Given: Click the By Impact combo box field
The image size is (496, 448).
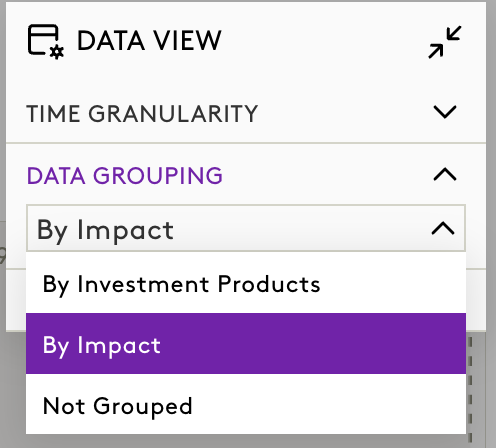Looking at the screenshot, I should (x=246, y=228).
